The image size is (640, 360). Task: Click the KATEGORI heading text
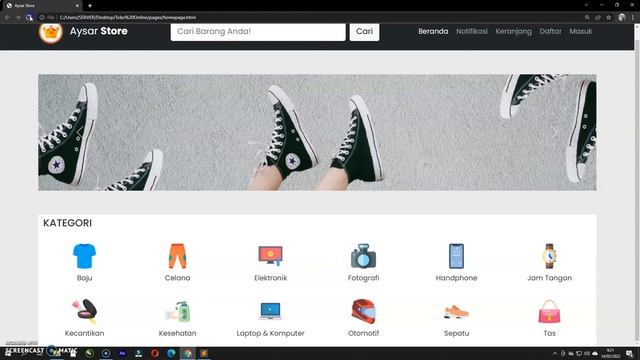[x=67, y=223]
